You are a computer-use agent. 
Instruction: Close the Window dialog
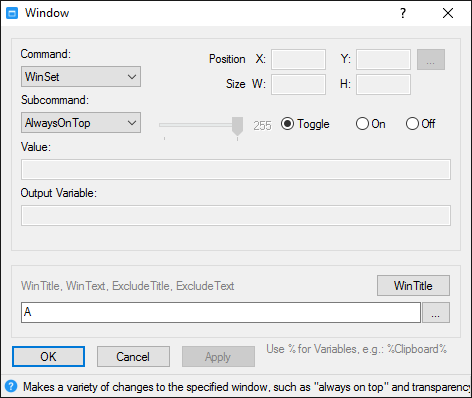448,13
